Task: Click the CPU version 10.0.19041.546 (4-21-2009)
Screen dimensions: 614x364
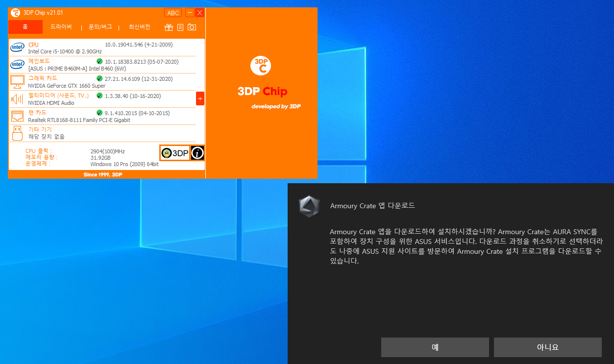Action: [139, 45]
